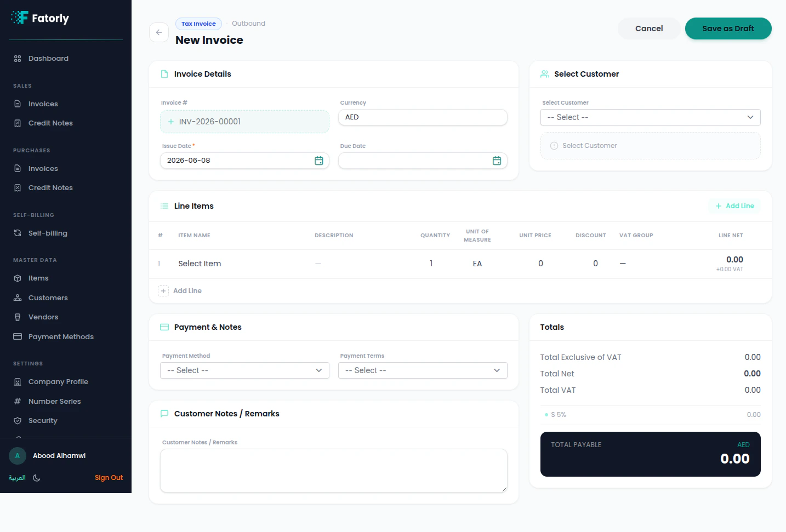This screenshot has height=532, width=786.
Task: Click the Company Profile building icon
Action: [x=18, y=382]
